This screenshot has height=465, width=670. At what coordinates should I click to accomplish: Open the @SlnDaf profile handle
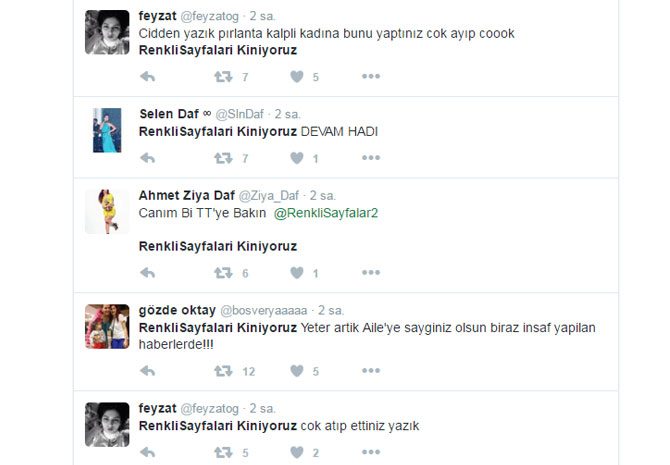pos(240,114)
